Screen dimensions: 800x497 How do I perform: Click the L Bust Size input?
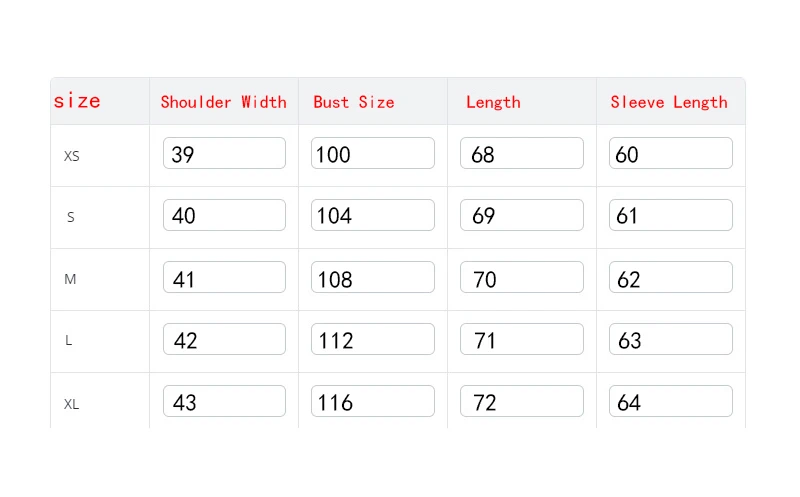point(373,340)
